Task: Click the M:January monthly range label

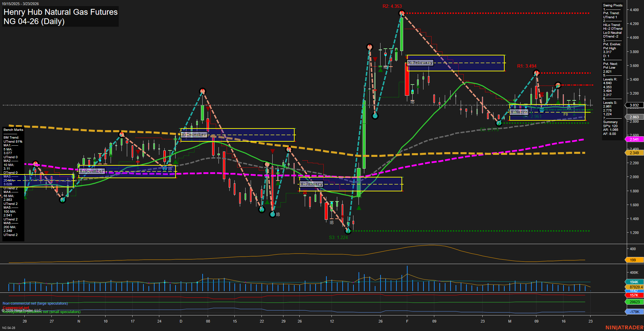Action: [312, 184]
